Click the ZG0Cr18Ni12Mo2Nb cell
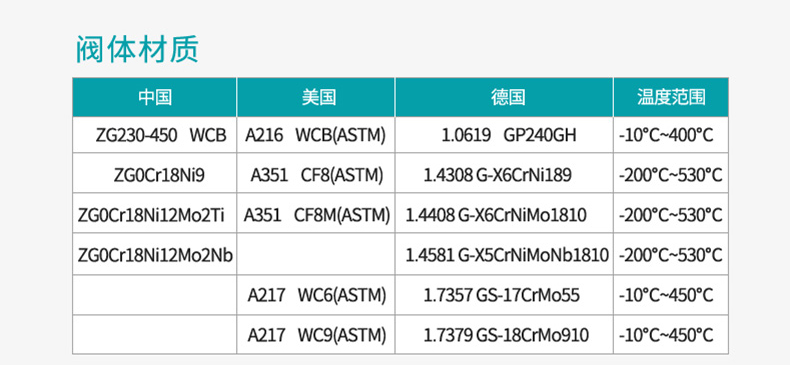790x365 pixels. 155,256
